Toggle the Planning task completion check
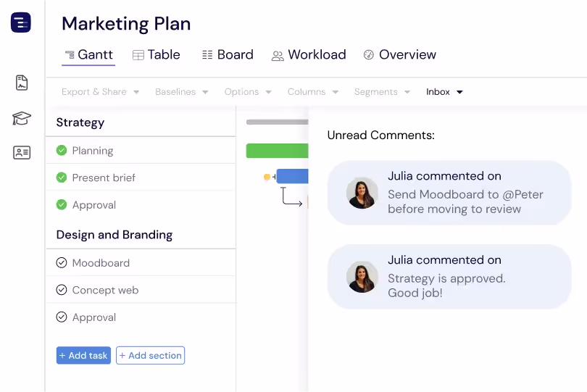This screenshot has width=587, height=392. (62, 151)
